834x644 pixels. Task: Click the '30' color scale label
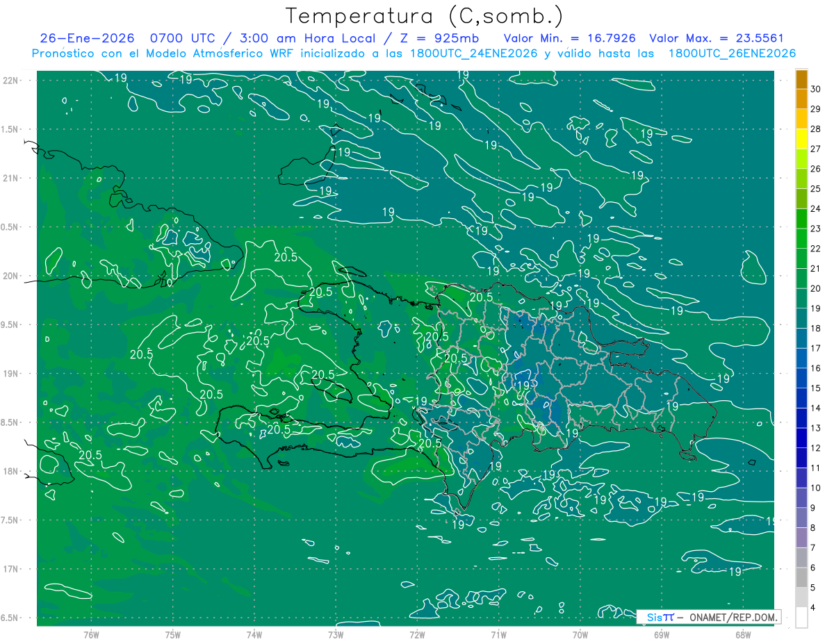pos(816,89)
